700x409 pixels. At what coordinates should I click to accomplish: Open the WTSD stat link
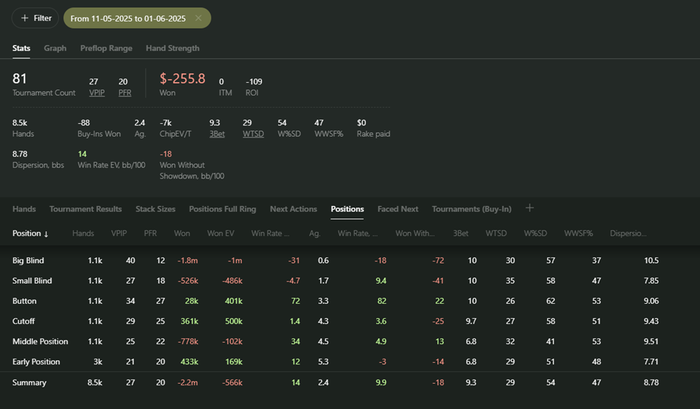tap(253, 134)
